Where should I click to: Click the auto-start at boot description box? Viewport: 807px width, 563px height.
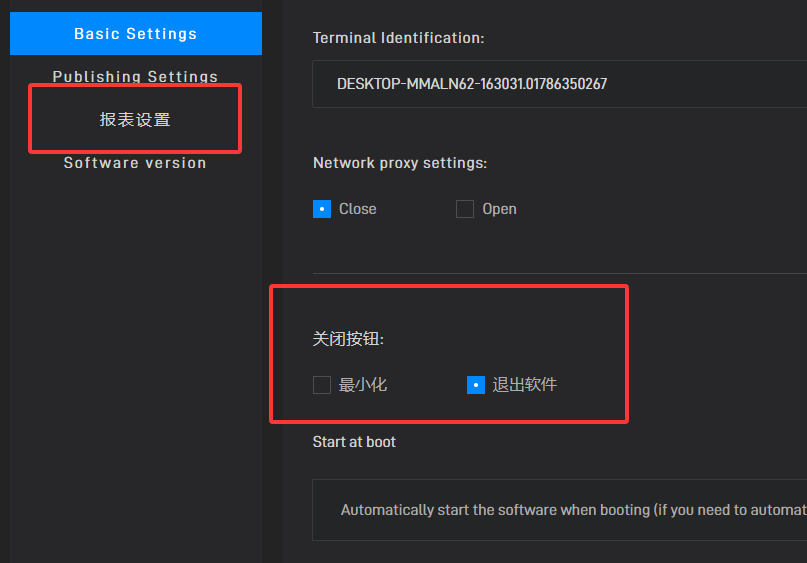pos(559,510)
